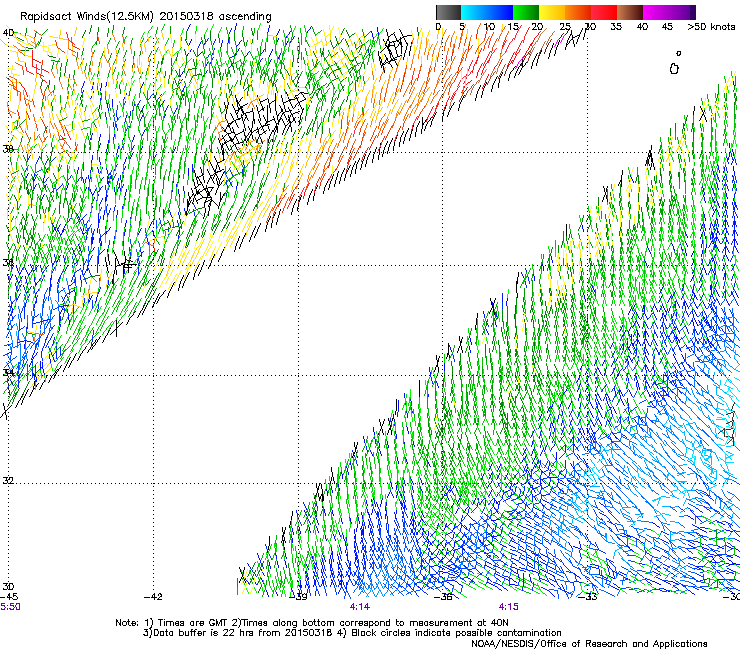This screenshot has width=740, height=650.
Task: Click the '35' label under the color scale
Action: coord(616,27)
